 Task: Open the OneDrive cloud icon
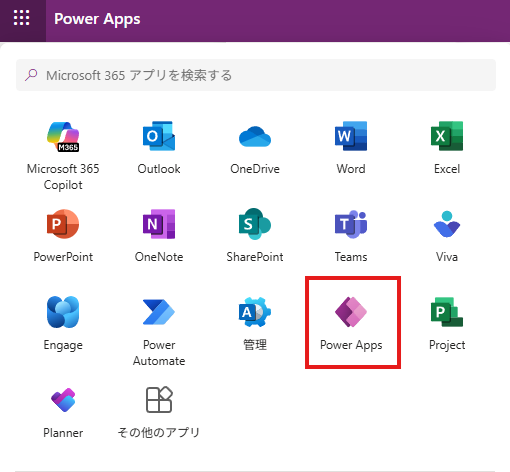(x=255, y=137)
